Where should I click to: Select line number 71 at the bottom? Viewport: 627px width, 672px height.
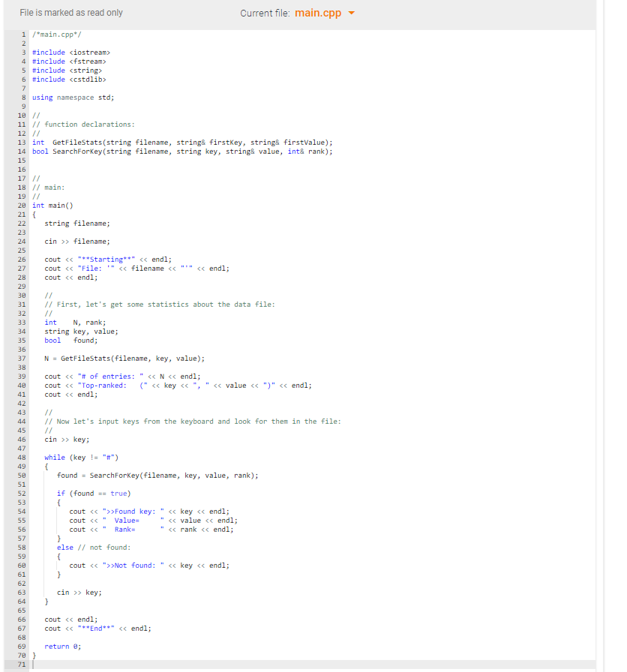point(23,664)
